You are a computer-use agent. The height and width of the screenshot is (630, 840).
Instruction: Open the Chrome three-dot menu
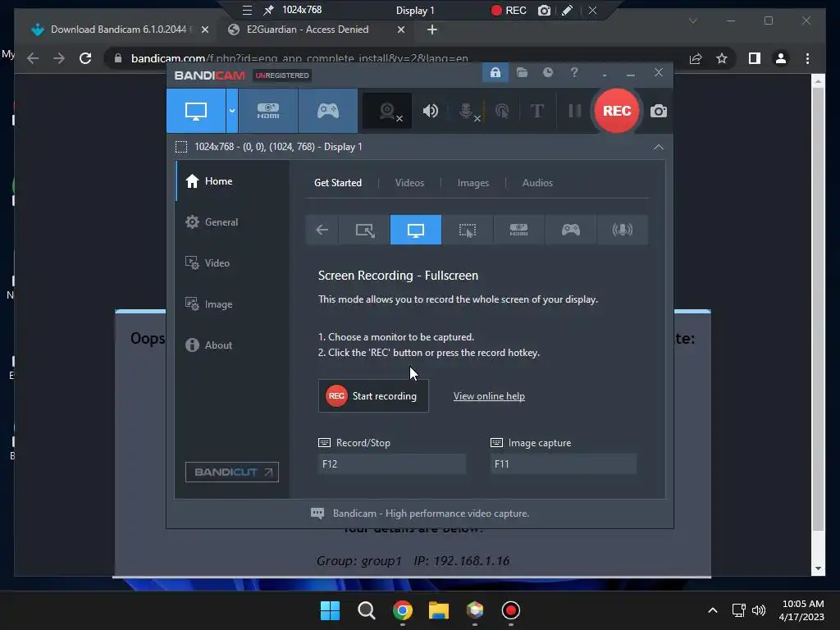coord(807,58)
